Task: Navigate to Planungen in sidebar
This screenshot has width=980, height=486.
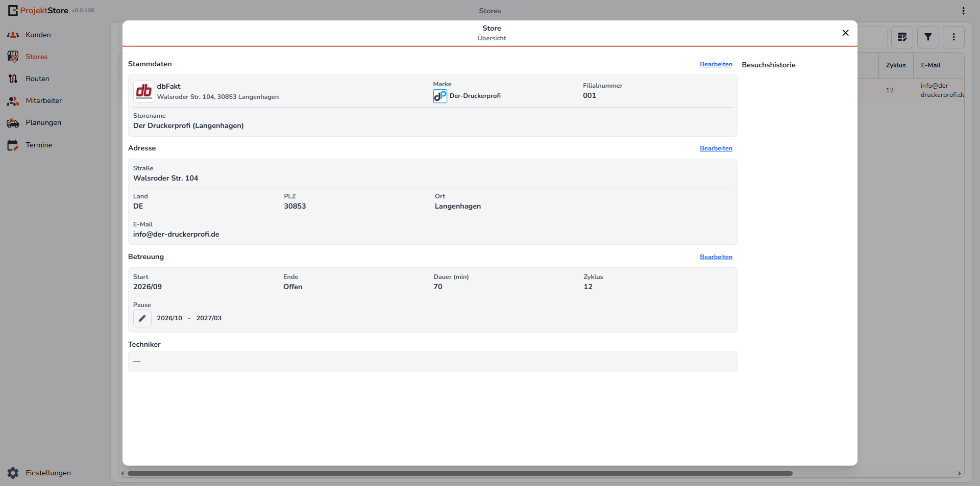Action: [x=43, y=122]
